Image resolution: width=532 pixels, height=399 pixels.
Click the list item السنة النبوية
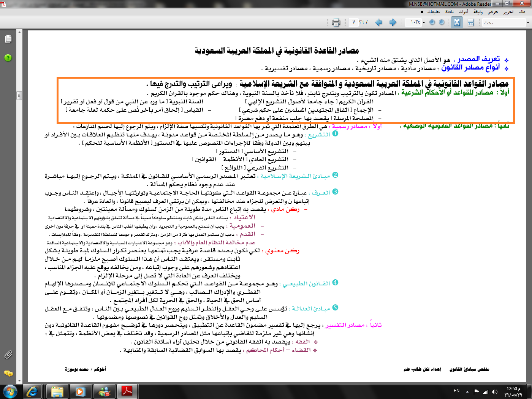pyautogui.click(x=186, y=102)
